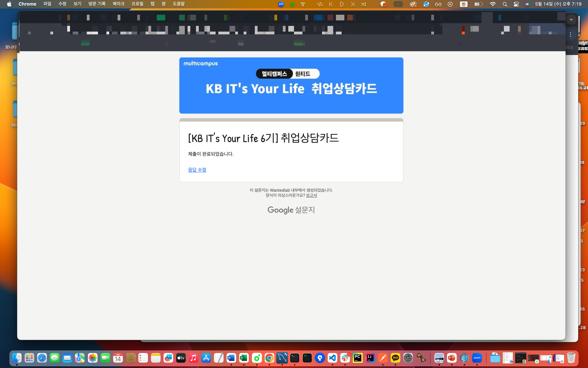Open Trash in the Dock
This screenshot has height=368, width=588.
[x=571, y=358]
